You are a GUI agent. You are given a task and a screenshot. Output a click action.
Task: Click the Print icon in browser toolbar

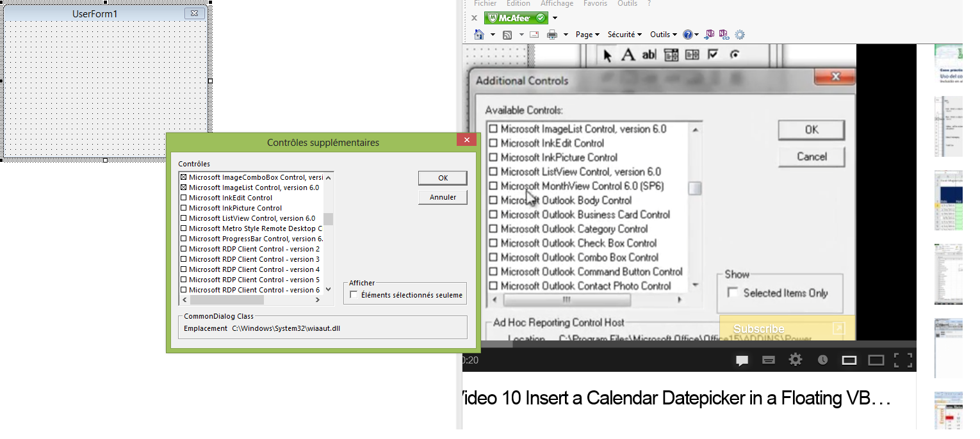tap(552, 35)
